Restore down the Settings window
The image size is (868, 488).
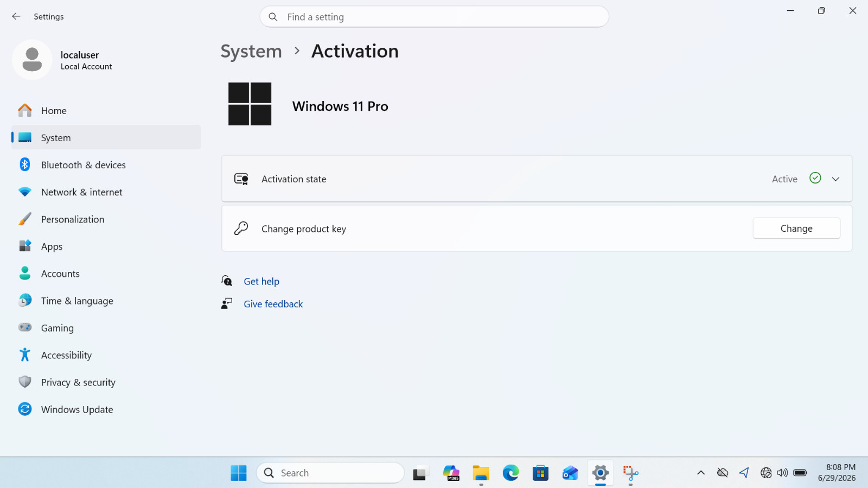(821, 11)
